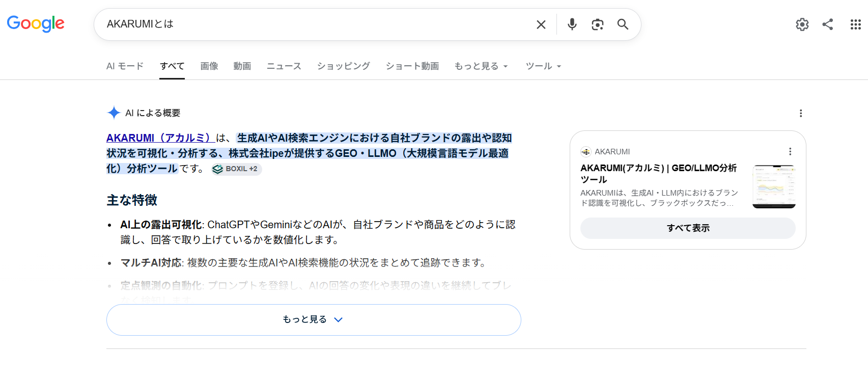
Task: Click the AI overview sparkle icon
Action: [x=114, y=113]
